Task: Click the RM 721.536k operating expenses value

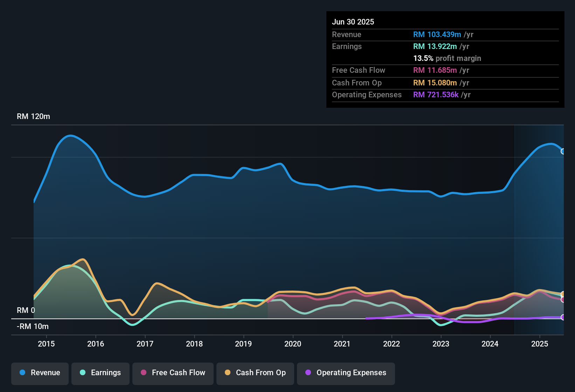Action: tap(436, 94)
